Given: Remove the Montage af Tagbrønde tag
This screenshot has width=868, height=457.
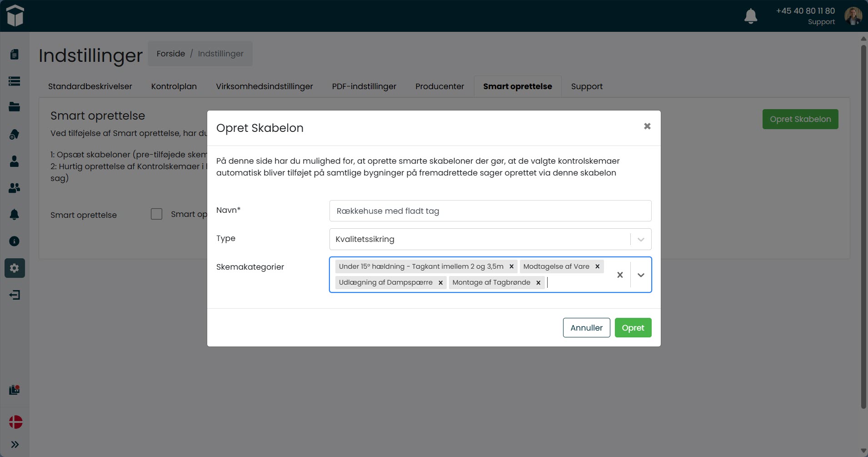Looking at the screenshot, I should (x=538, y=282).
